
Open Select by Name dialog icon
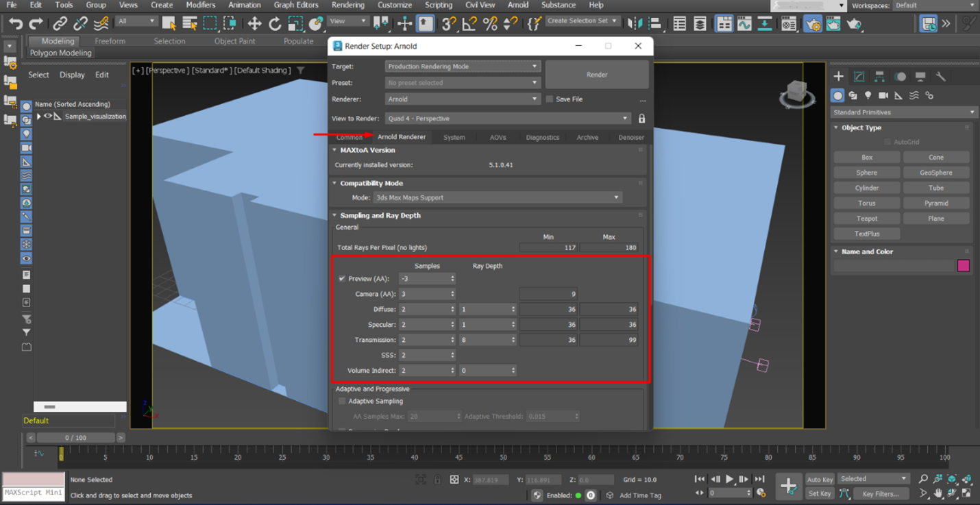click(x=191, y=24)
